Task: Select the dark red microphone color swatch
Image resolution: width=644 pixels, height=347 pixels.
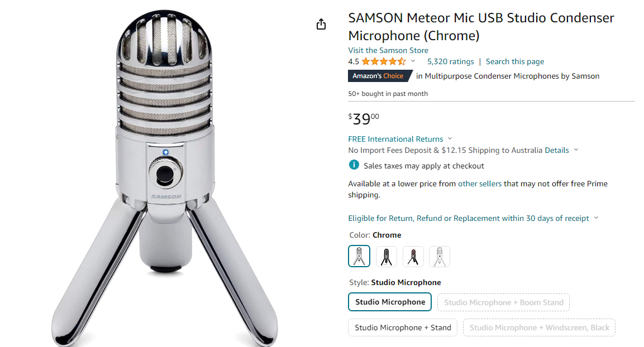Action: 413,257
